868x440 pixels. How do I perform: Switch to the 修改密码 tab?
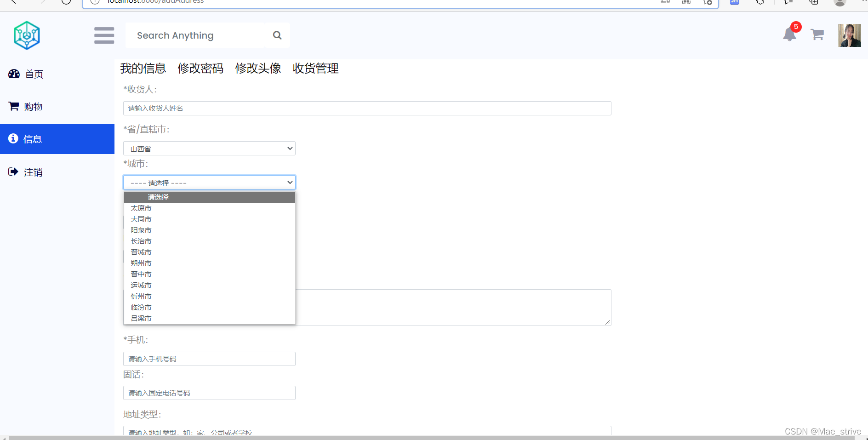coord(200,69)
